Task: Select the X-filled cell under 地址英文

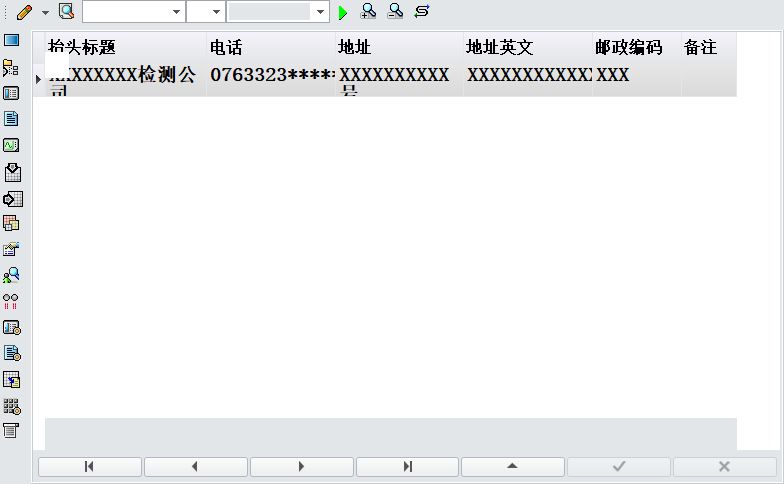Action: (528, 80)
